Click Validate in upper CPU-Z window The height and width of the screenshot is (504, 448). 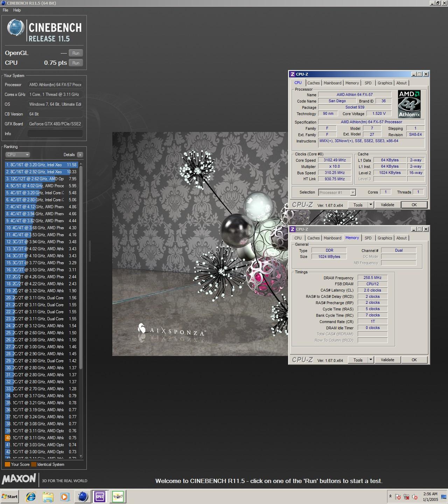pyautogui.click(x=387, y=205)
